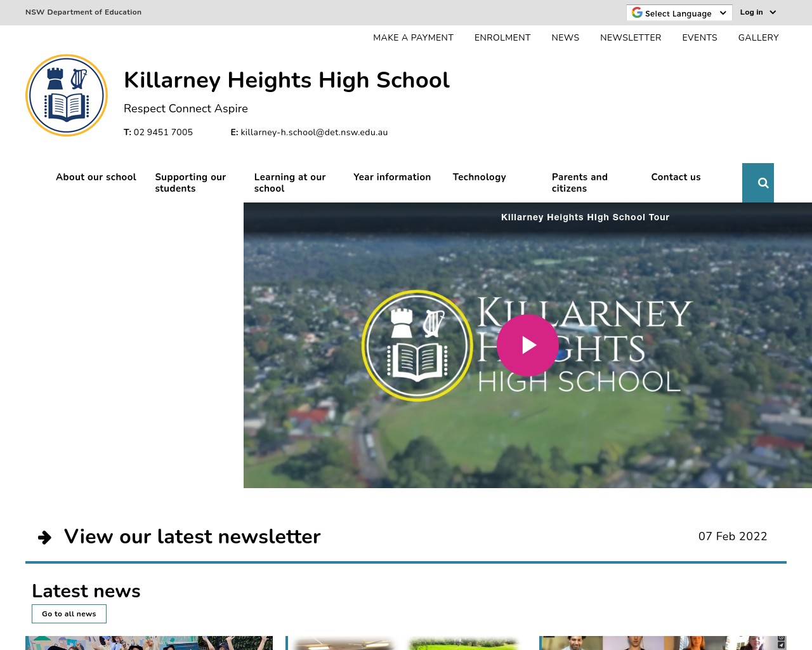
Task: Click the Go to all news button
Action: [69, 614]
